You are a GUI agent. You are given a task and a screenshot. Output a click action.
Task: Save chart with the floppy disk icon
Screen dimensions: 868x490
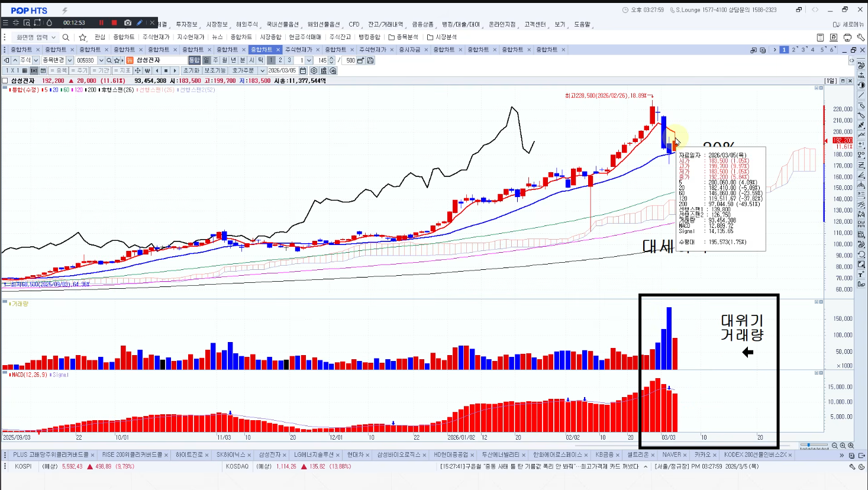[370, 60]
